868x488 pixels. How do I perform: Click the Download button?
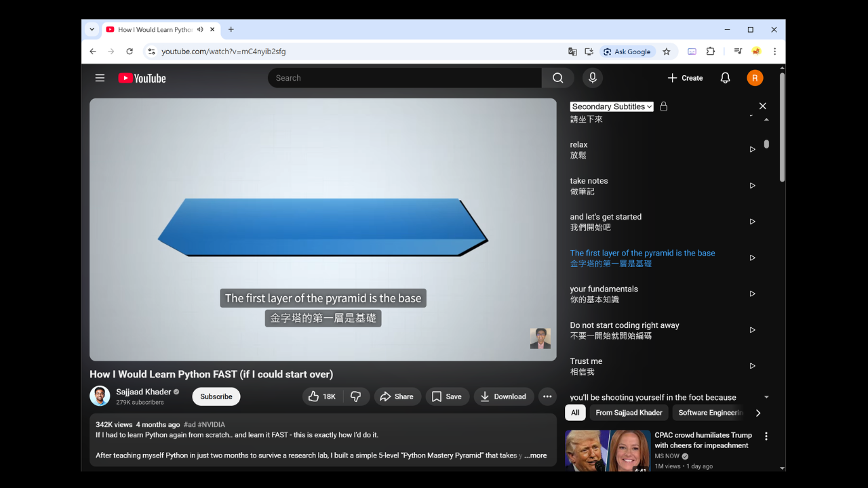[x=503, y=396]
